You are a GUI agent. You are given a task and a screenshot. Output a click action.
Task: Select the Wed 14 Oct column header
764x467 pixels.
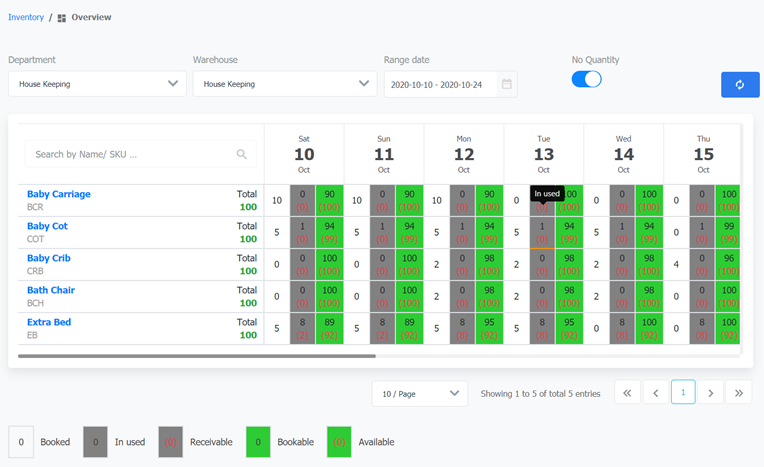[x=623, y=154]
